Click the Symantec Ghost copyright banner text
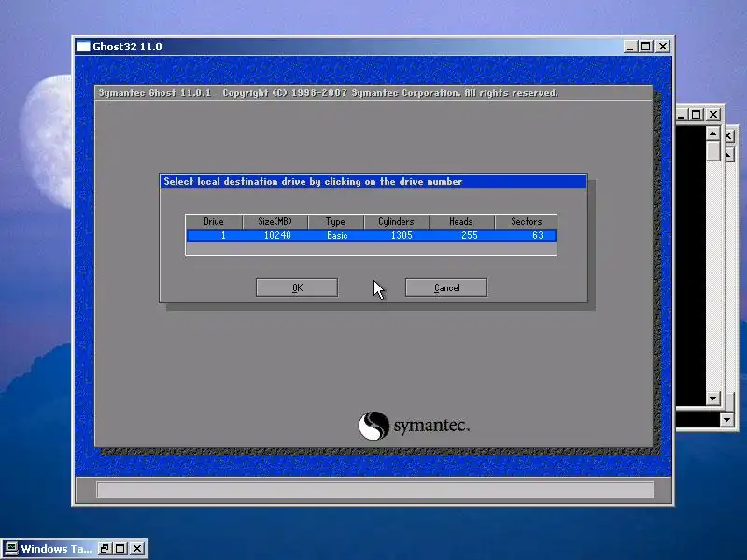This screenshot has width=747, height=560. click(329, 92)
